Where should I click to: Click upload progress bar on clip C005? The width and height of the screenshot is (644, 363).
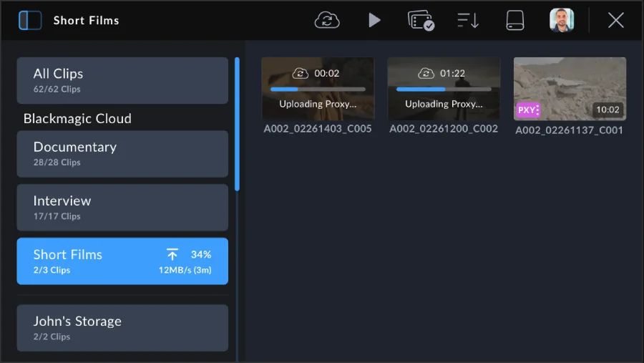pyautogui.click(x=318, y=89)
